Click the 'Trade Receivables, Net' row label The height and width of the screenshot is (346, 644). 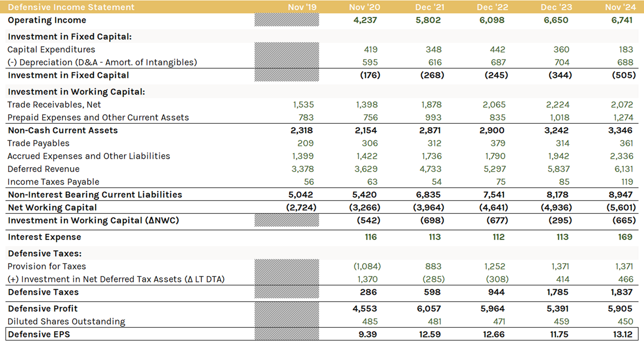click(54, 105)
